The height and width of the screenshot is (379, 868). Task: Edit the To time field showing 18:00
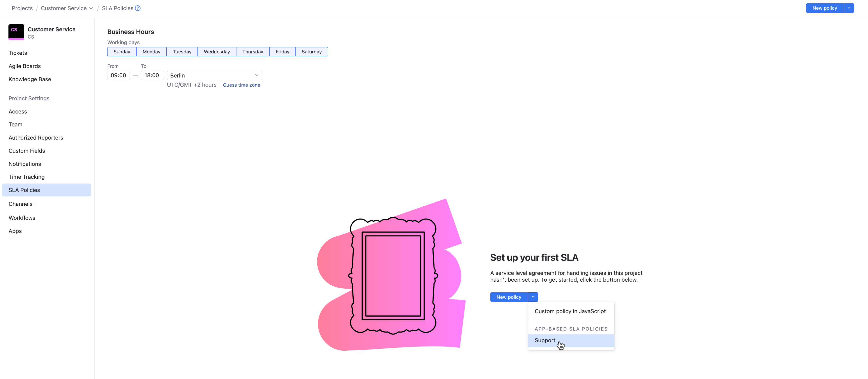(x=152, y=76)
